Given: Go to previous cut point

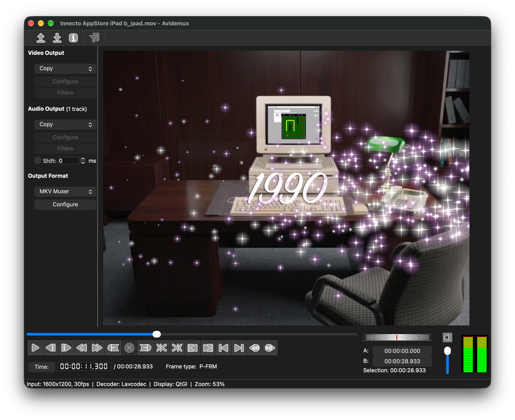Looking at the screenshot, I should tap(162, 348).
